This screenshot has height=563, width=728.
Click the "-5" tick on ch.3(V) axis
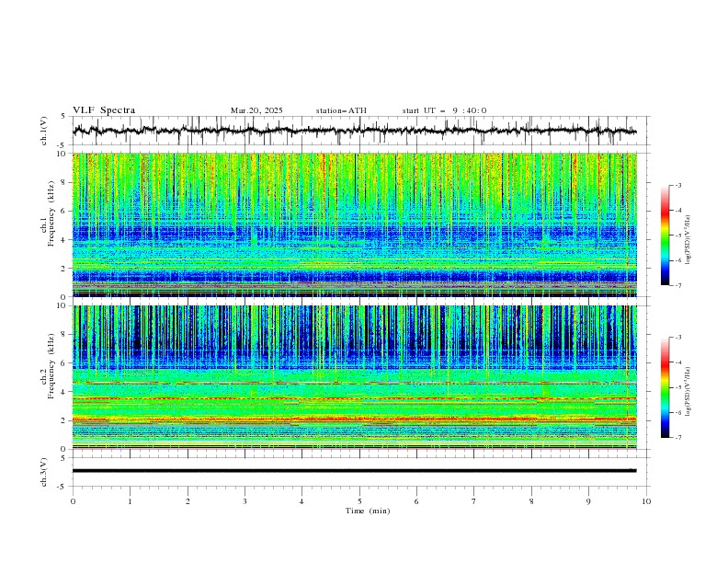[63, 487]
